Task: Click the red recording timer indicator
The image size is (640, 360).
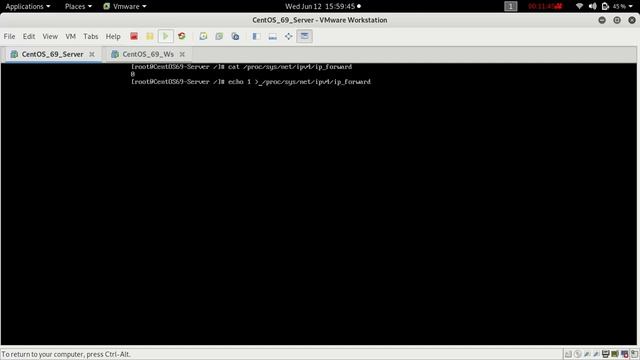Action: 545,6
